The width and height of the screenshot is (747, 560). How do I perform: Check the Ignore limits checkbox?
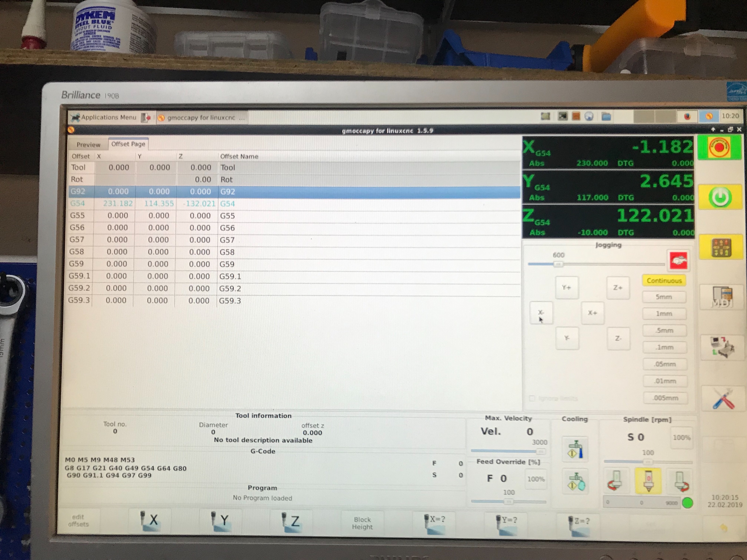point(532,398)
